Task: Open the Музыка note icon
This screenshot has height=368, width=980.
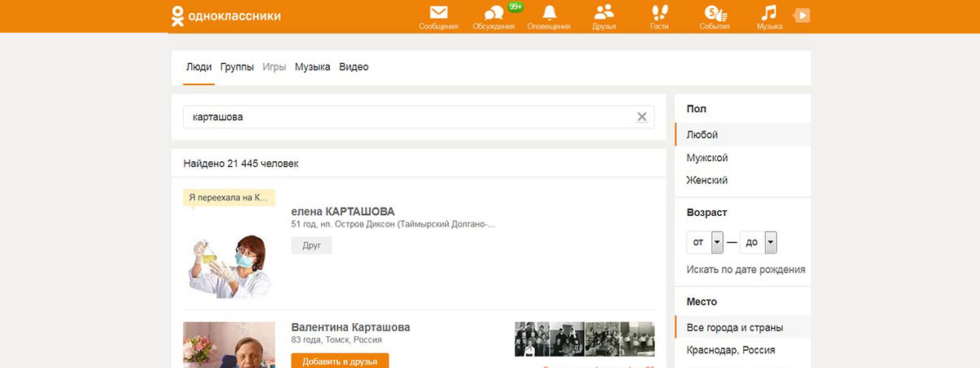Action: [768, 14]
